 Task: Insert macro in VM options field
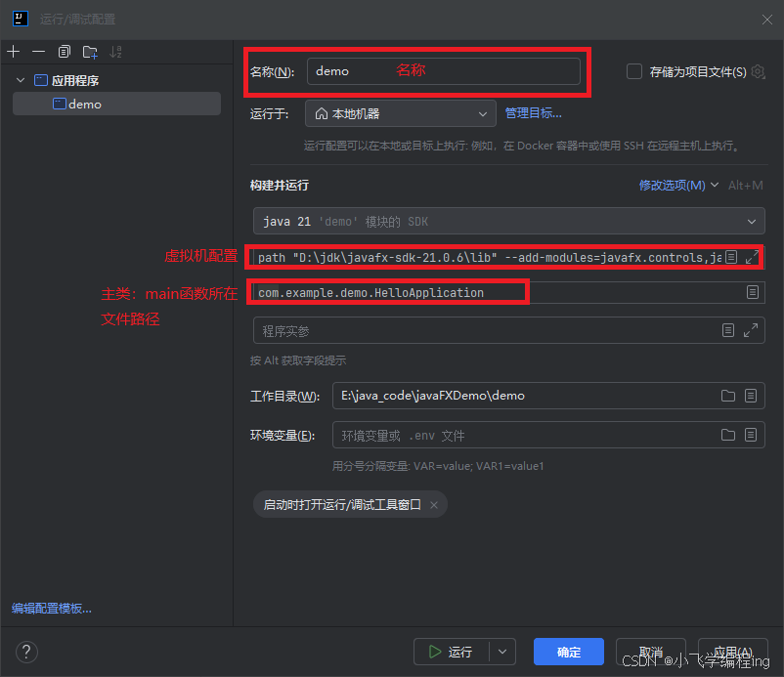coord(731,257)
